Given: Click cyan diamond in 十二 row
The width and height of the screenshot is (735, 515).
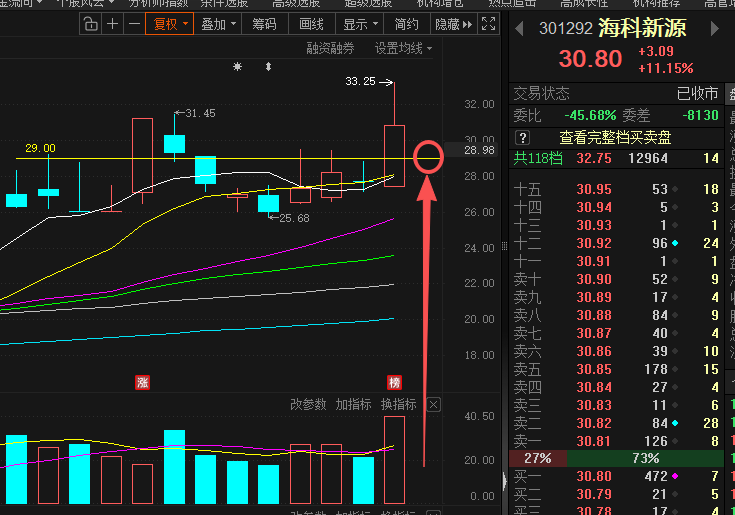Looking at the screenshot, I should 675,243.
